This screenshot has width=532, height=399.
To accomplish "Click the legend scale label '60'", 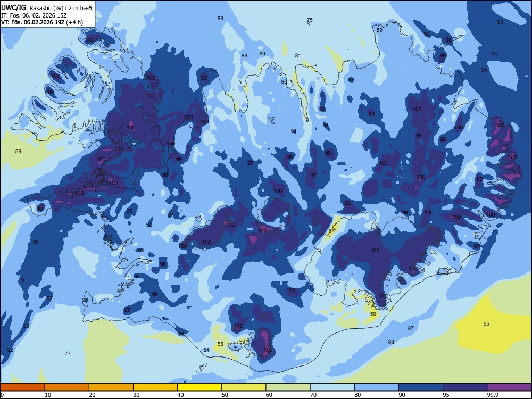I will click(x=269, y=395).
